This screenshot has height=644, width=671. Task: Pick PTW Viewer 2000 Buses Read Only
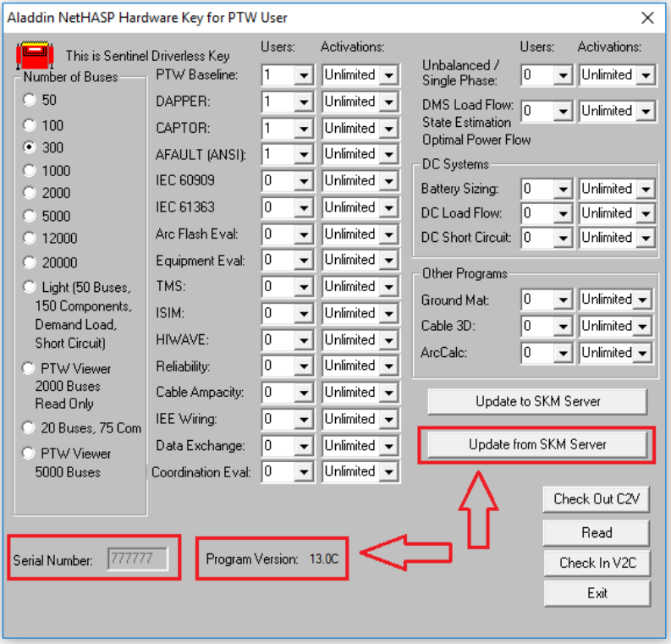tap(30, 369)
